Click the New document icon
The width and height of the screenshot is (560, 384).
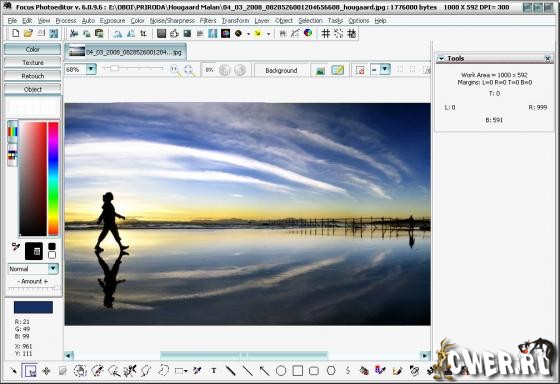coord(15,34)
